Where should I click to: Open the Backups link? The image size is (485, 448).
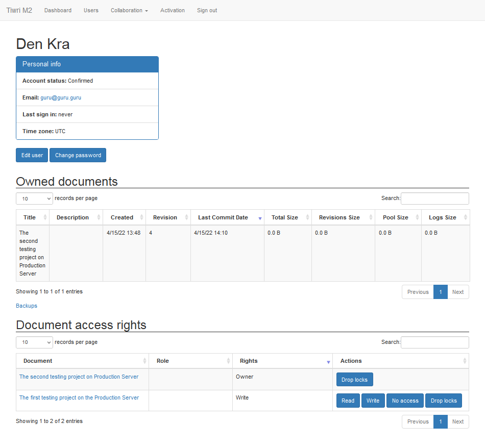27,306
